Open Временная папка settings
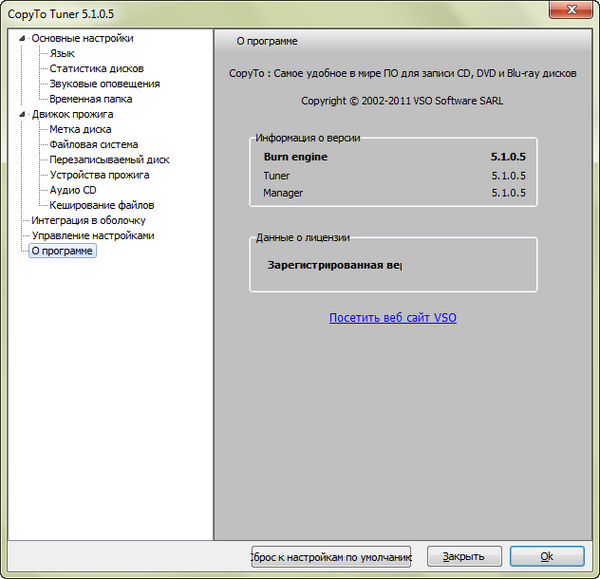Screen dimensions: 600x579 tap(90, 99)
